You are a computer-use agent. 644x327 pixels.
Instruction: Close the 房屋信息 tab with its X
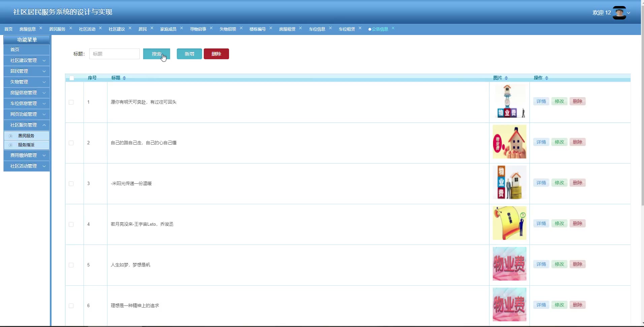pyautogui.click(x=41, y=28)
